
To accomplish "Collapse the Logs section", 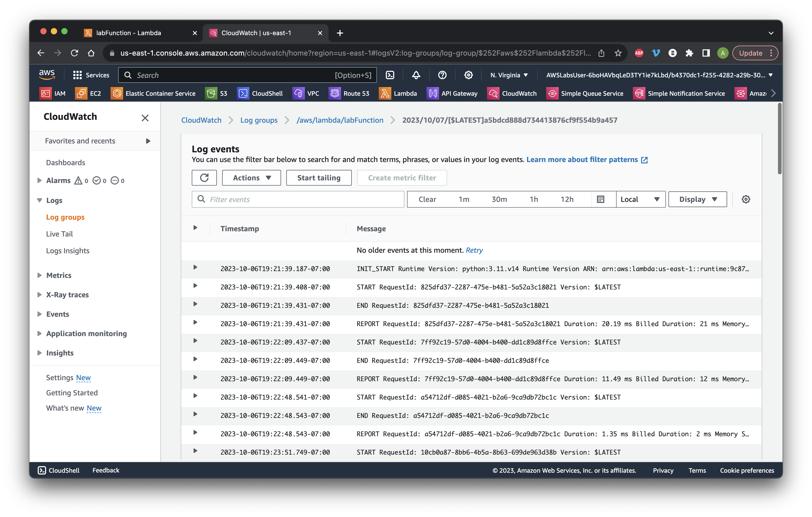I will pos(40,201).
